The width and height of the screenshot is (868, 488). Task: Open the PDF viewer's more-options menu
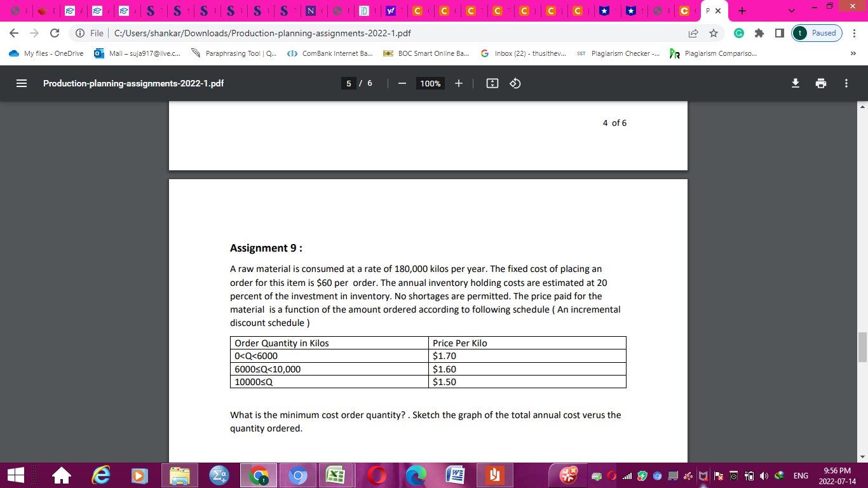coord(848,83)
